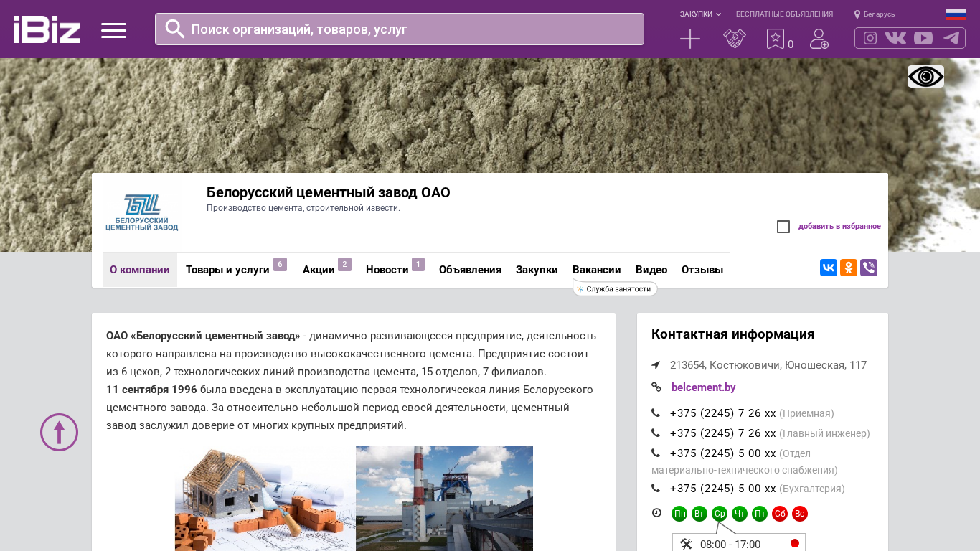This screenshot has width=980, height=551.
Task: Choose the Беларусь location selector
Action: [875, 14]
